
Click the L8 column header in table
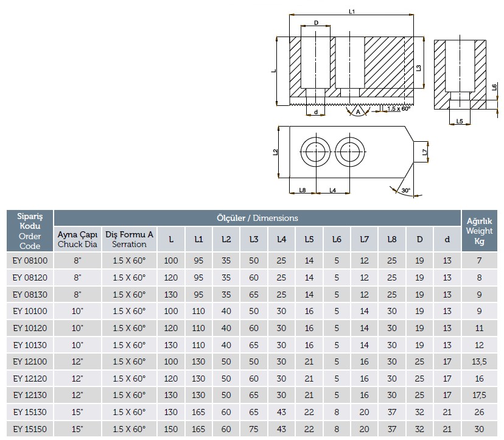tap(391, 240)
